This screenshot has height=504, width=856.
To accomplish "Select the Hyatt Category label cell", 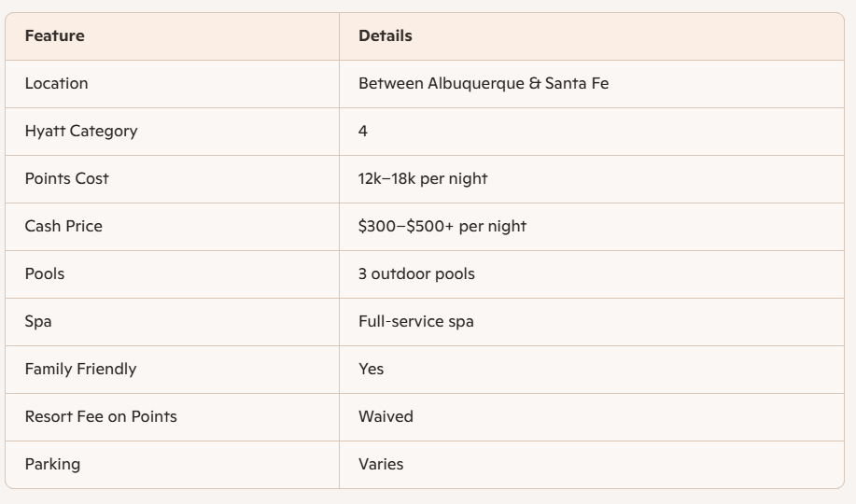I will [x=80, y=131].
